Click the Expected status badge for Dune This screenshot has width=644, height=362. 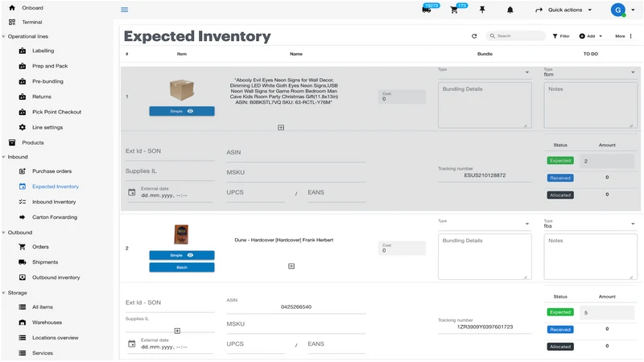[x=560, y=312]
